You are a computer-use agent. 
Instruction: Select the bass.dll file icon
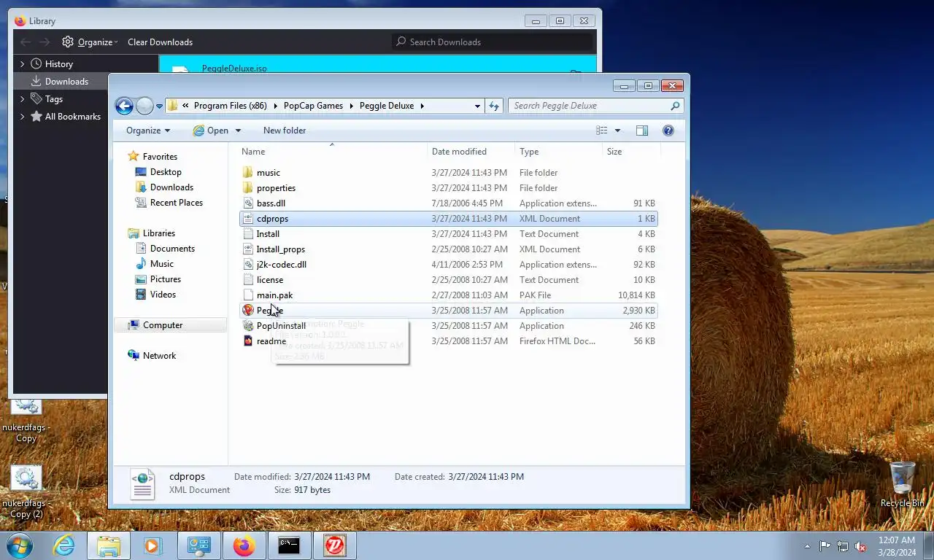(248, 203)
